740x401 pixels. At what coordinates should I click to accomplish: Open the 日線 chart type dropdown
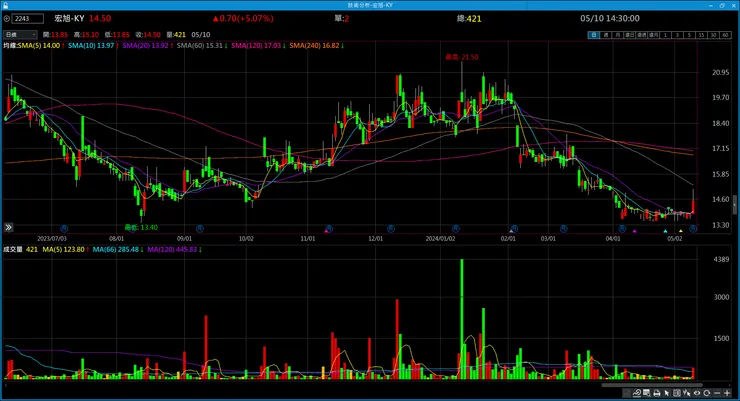coord(20,34)
